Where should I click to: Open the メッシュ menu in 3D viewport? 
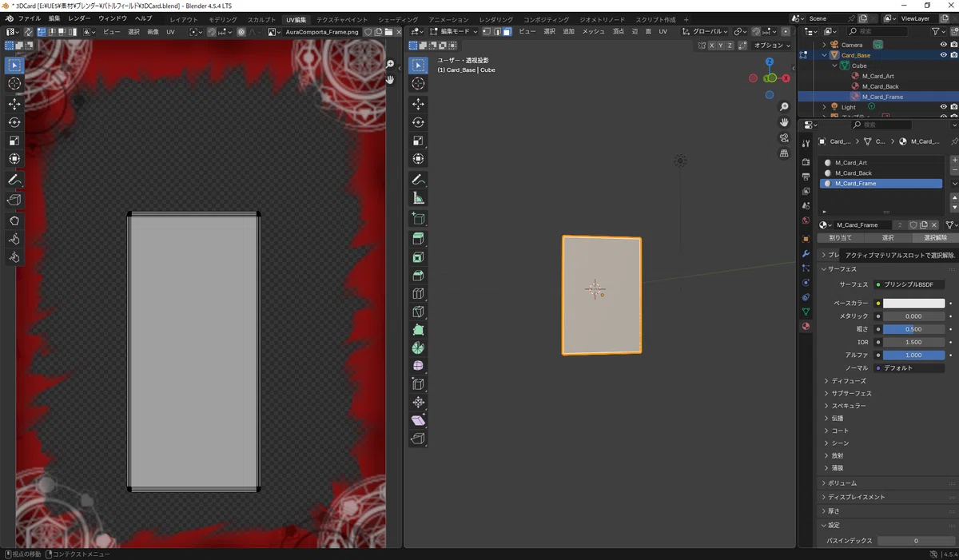[x=593, y=32]
